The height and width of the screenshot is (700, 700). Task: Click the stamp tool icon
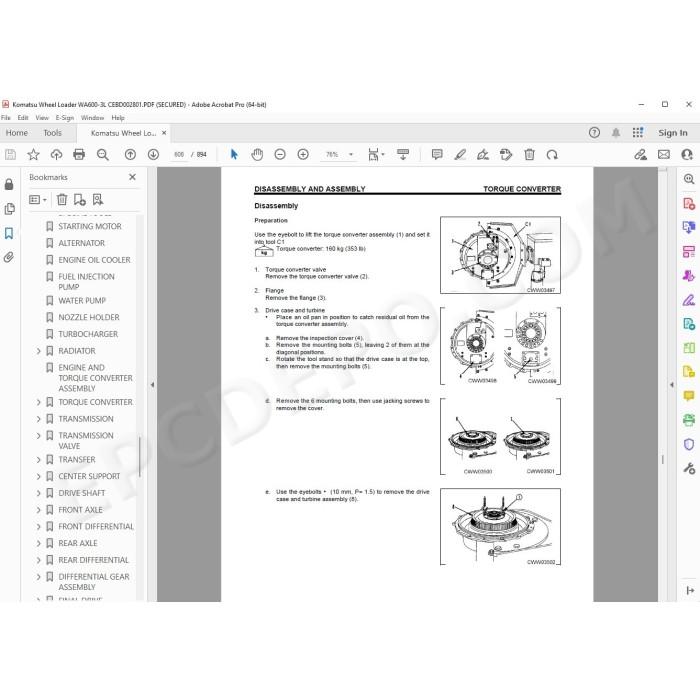pos(506,154)
